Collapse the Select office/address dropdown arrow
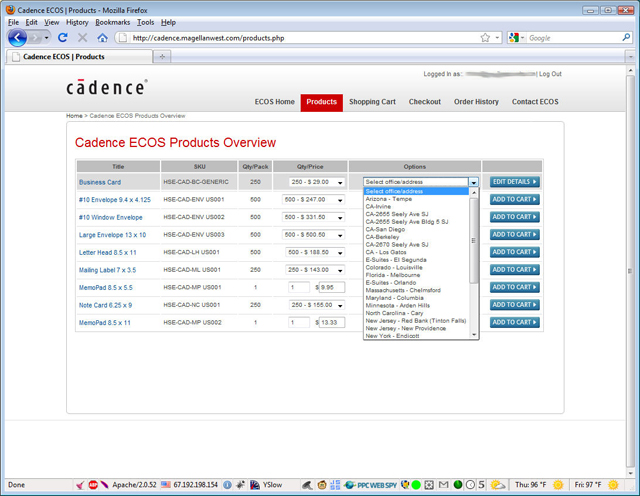 (x=473, y=182)
